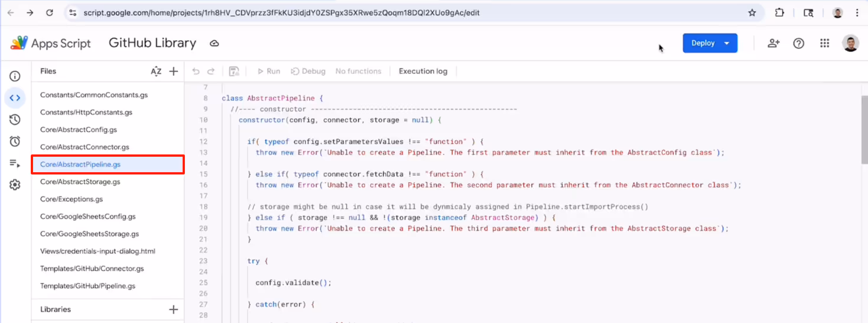Open the Chrome side panel icon

(x=809, y=12)
